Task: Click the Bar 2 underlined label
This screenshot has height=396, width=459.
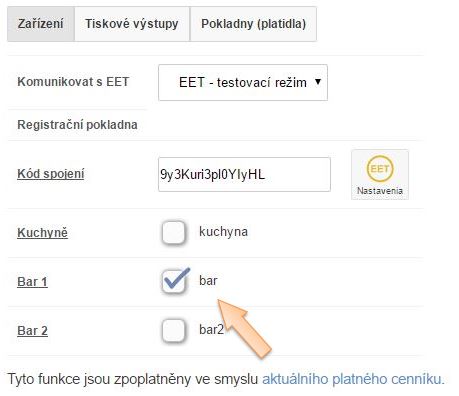Action: click(x=32, y=331)
